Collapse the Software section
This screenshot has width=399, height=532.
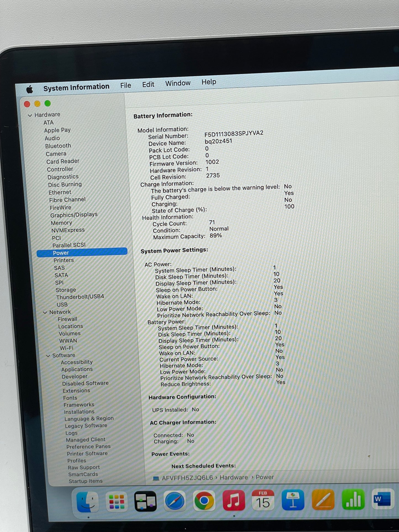click(48, 356)
